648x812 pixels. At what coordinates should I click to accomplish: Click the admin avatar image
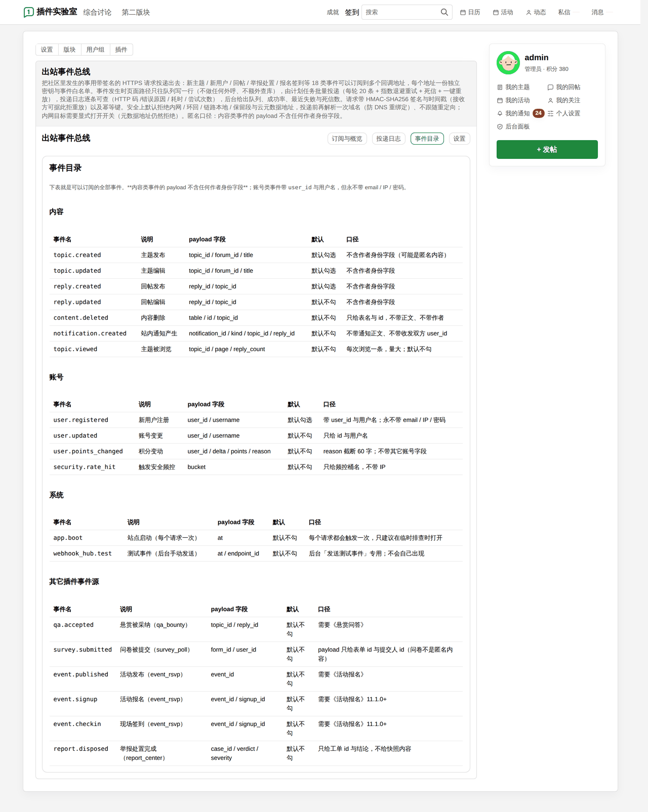508,63
